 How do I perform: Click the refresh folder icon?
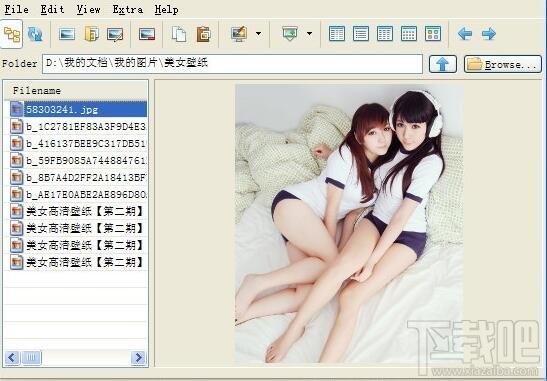(35, 34)
